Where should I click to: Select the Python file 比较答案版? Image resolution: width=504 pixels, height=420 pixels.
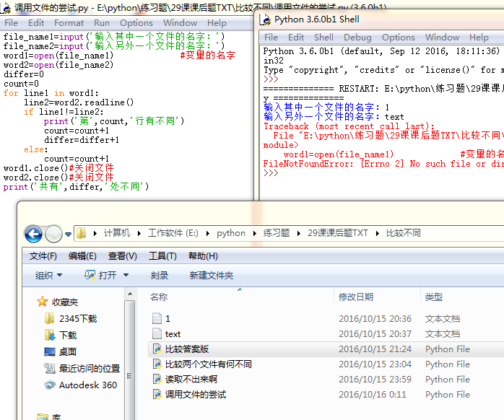tap(186, 349)
